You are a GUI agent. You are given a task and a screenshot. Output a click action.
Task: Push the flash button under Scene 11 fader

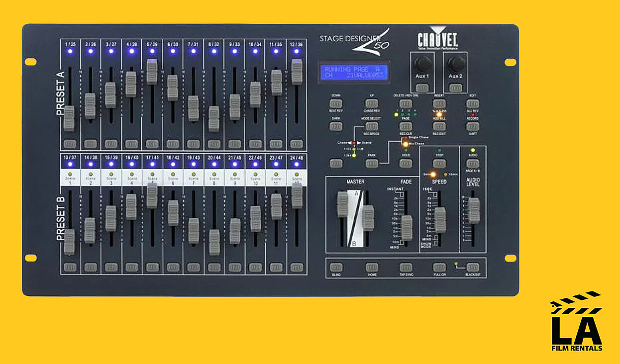276,267
